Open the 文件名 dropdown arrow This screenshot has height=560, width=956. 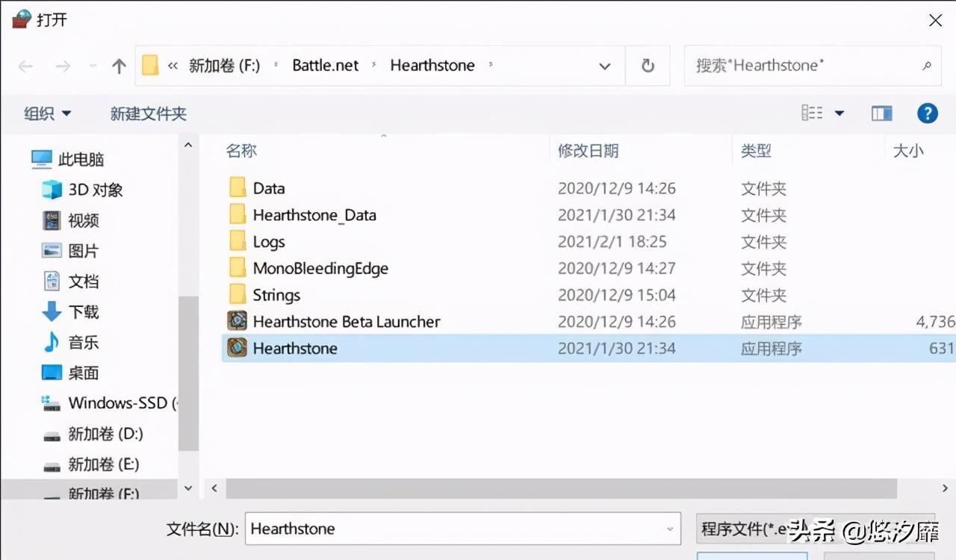670,529
